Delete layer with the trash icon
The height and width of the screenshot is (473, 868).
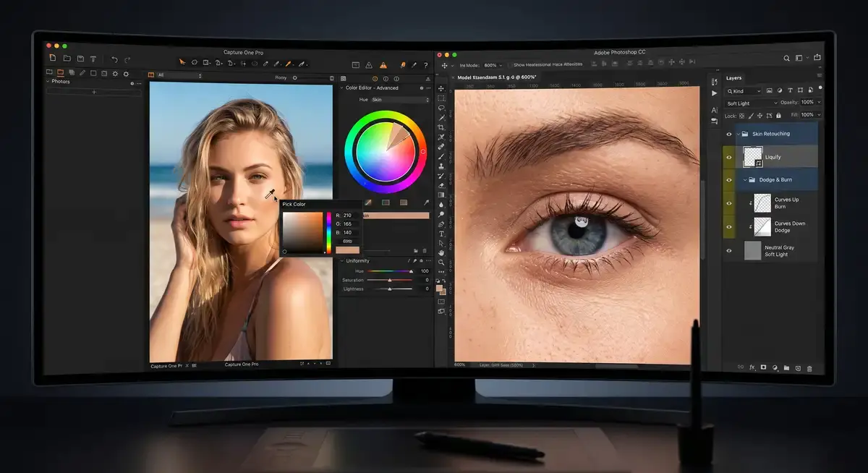[x=809, y=368]
